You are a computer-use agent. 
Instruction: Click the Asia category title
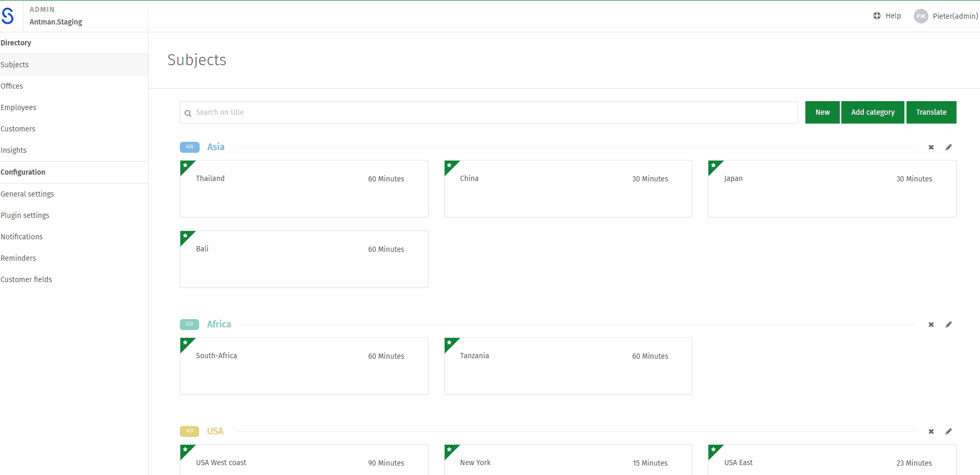216,147
